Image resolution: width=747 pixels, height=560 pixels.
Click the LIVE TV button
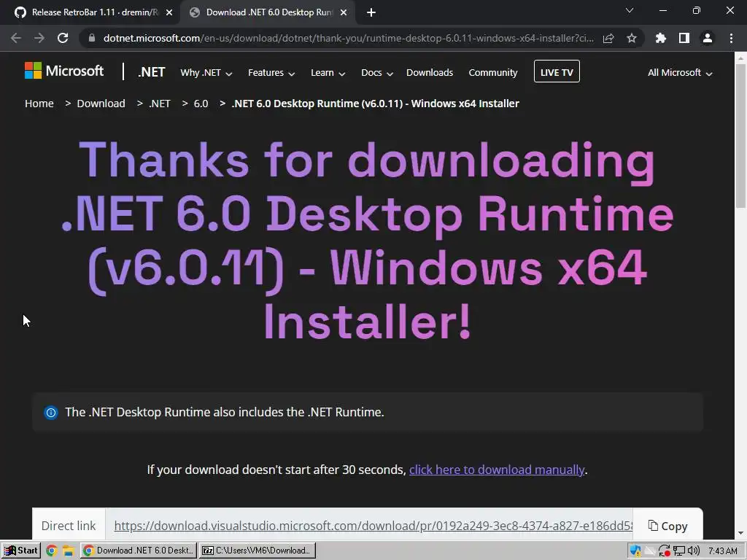pyautogui.click(x=557, y=71)
